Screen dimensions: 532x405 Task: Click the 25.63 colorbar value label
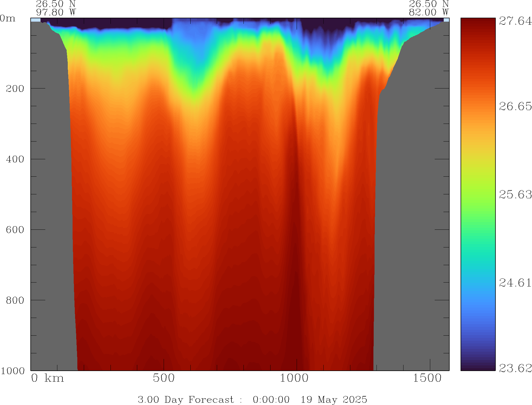click(x=515, y=194)
